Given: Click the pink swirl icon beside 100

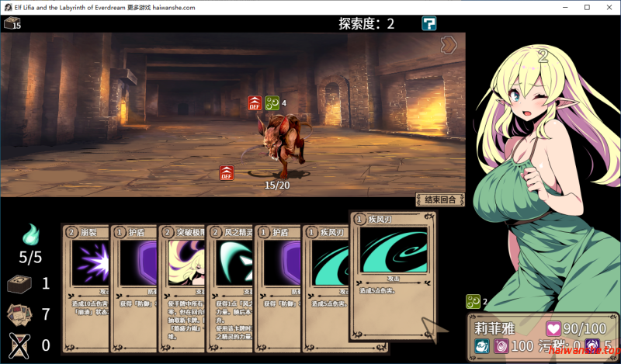Looking at the screenshot, I should point(500,346).
